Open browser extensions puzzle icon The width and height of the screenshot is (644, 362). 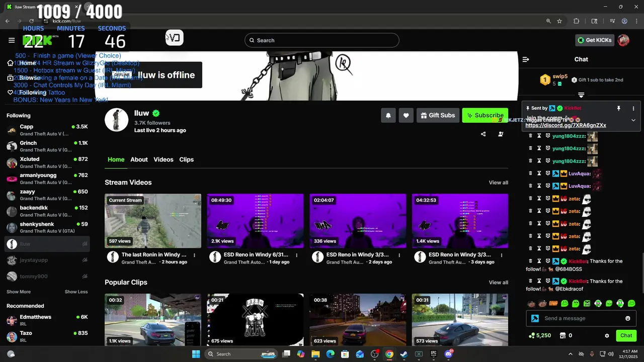(577, 21)
